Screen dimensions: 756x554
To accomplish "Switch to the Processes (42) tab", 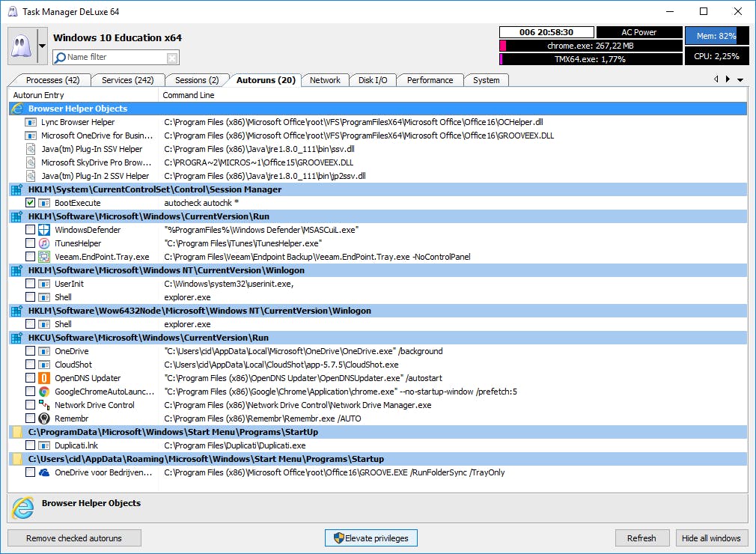I will (x=52, y=80).
